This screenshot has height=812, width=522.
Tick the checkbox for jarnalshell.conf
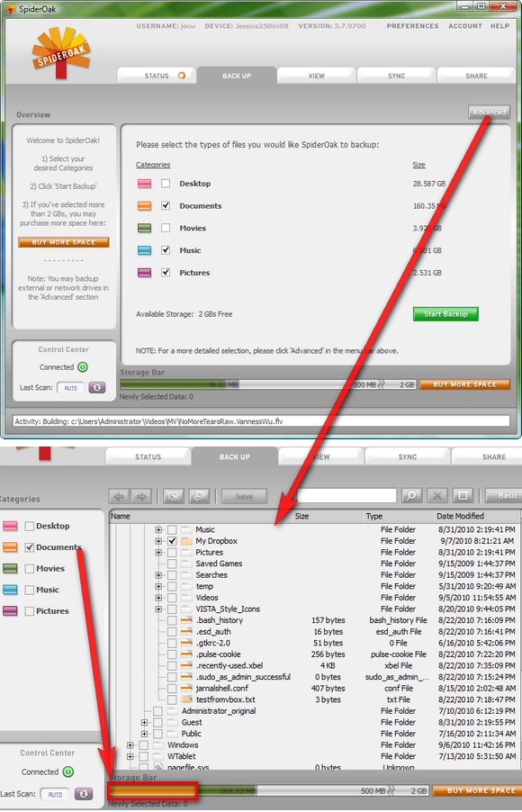(172, 689)
